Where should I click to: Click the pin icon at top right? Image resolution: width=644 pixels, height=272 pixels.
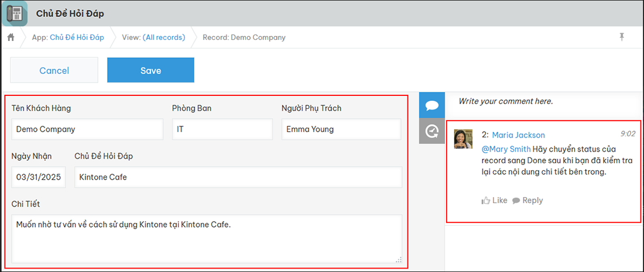pyautogui.click(x=622, y=37)
